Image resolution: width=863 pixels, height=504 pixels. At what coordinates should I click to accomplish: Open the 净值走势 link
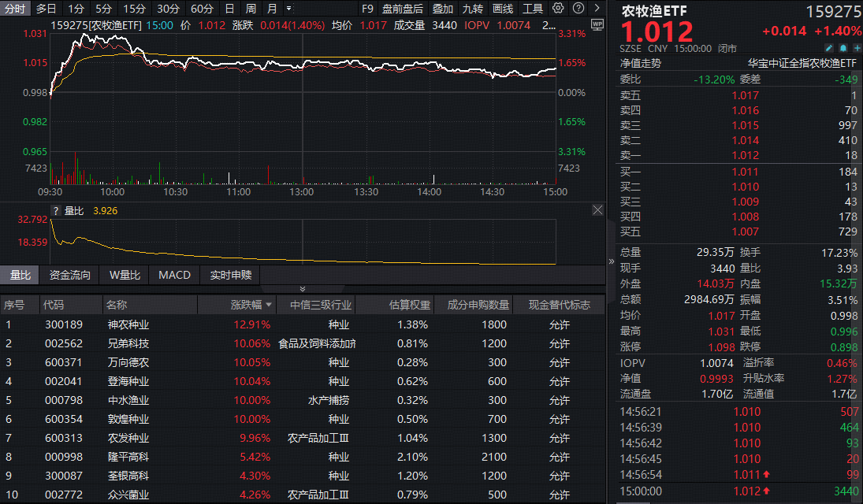pos(641,63)
